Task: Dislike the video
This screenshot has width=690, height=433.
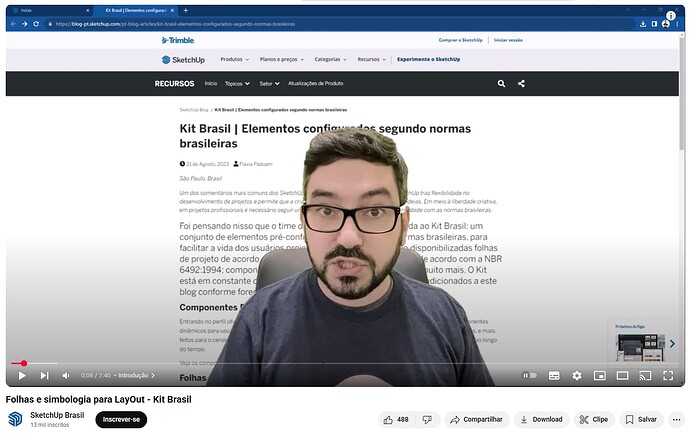Action: (427, 419)
